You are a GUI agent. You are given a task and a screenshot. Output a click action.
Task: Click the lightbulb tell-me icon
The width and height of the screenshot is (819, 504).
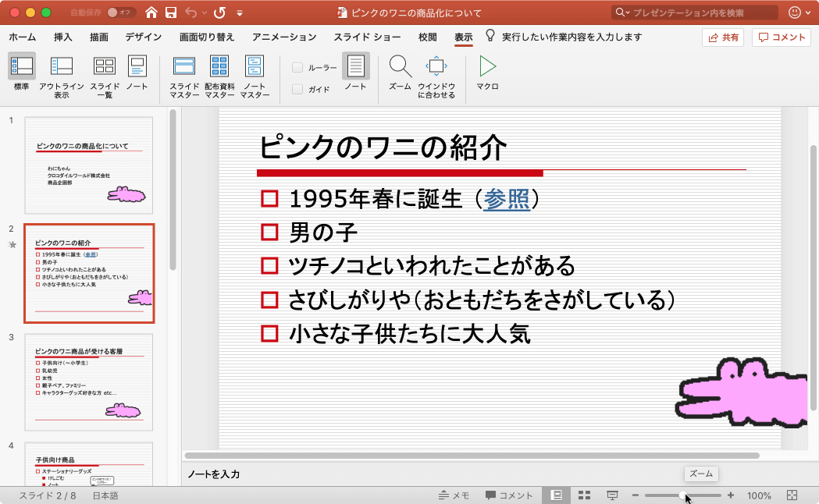coord(490,36)
